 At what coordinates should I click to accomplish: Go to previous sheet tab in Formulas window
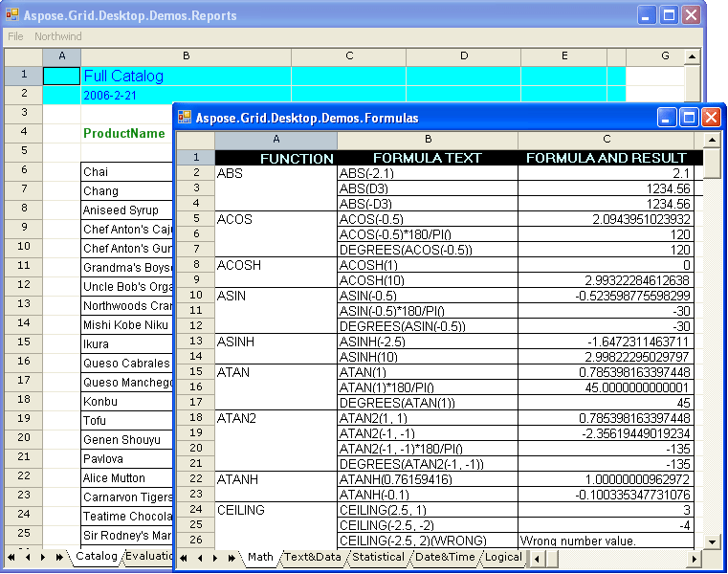click(x=200, y=558)
